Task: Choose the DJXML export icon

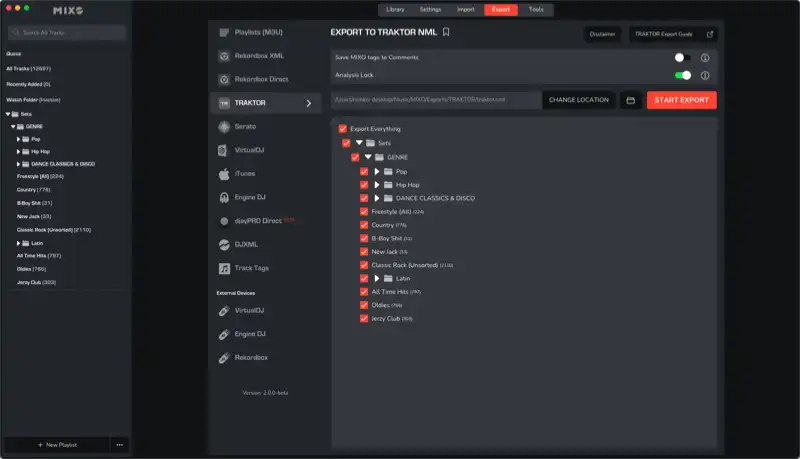Action: [x=223, y=245]
